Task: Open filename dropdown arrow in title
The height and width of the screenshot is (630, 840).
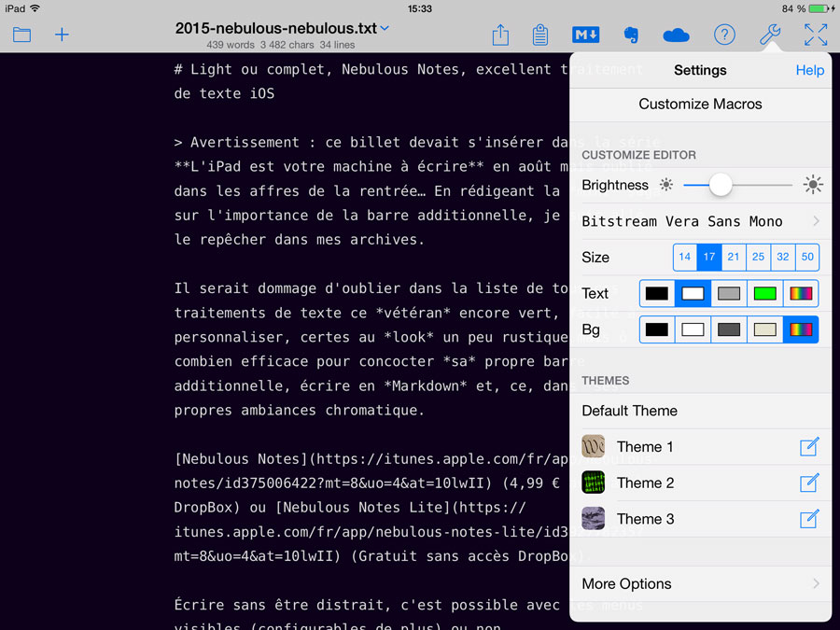Action: [385, 28]
